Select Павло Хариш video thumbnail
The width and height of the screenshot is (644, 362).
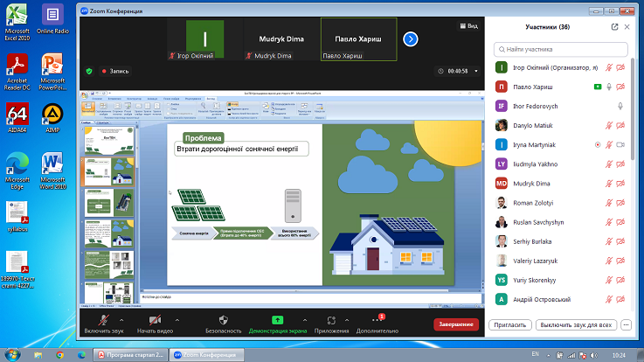tap(358, 39)
